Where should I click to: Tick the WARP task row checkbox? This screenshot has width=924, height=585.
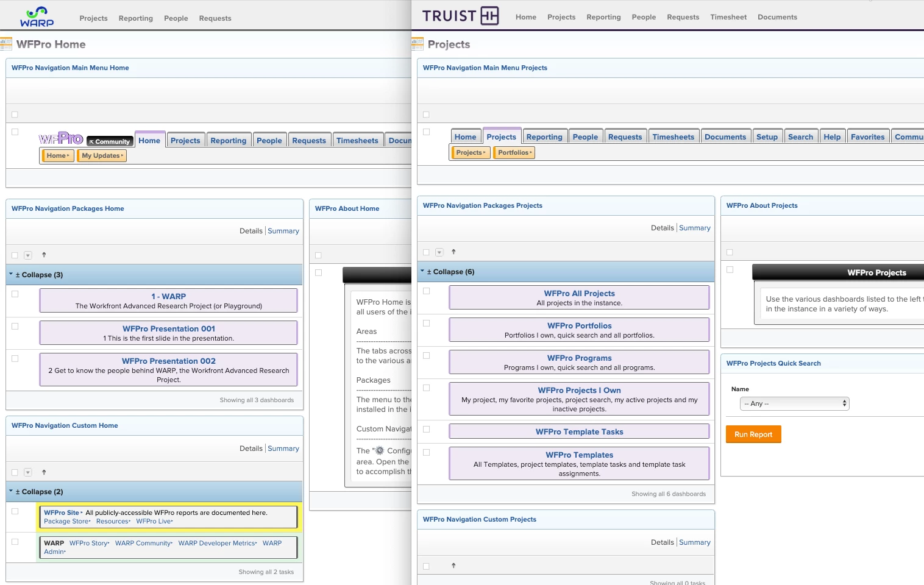click(x=15, y=541)
